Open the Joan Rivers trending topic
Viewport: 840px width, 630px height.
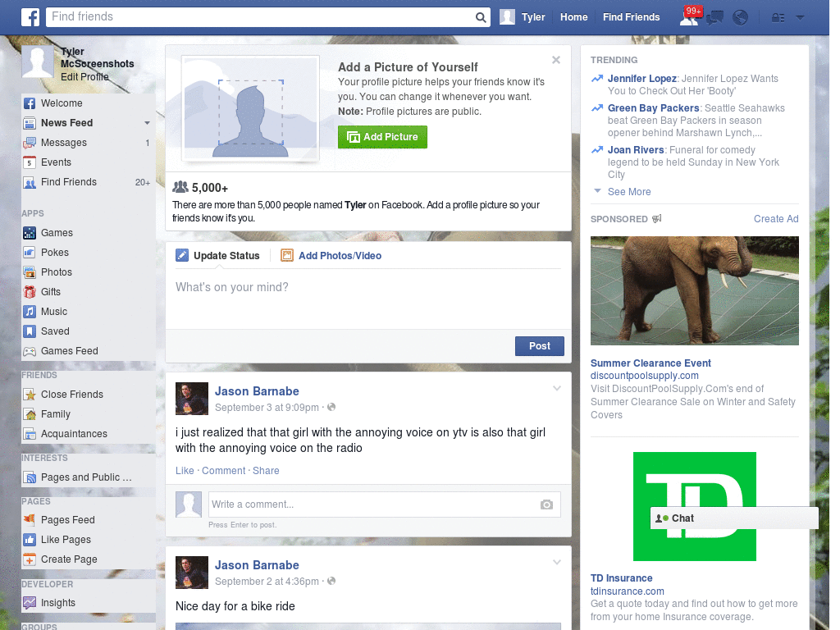coord(636,150)
